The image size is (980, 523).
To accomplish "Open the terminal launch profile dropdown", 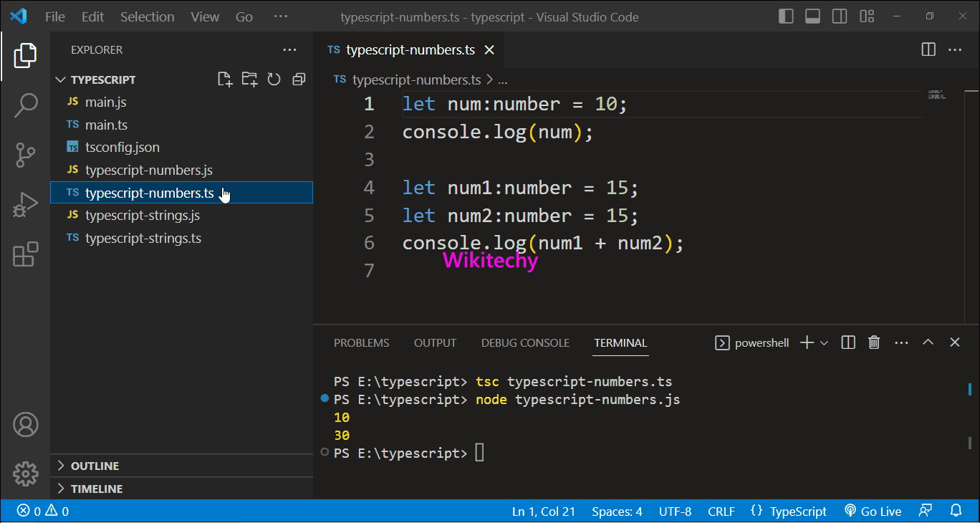I will (x=824, y=342).
